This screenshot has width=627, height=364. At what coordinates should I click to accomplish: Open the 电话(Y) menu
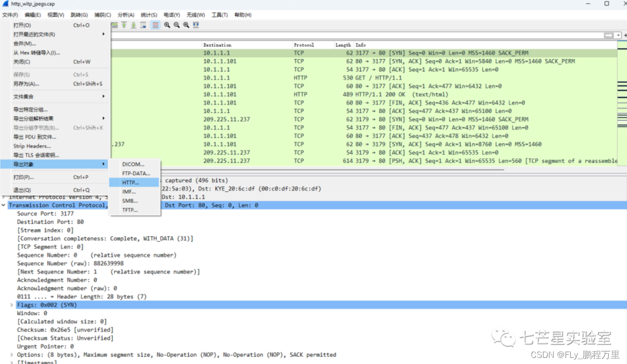pyautogui.click(x=172, y=15)
